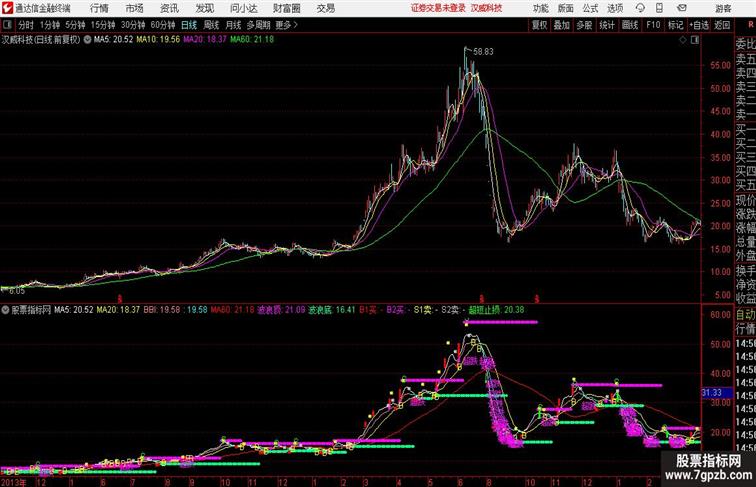Click the 复权 adjust-price button

pyautogui.click(x=539, y=25)
